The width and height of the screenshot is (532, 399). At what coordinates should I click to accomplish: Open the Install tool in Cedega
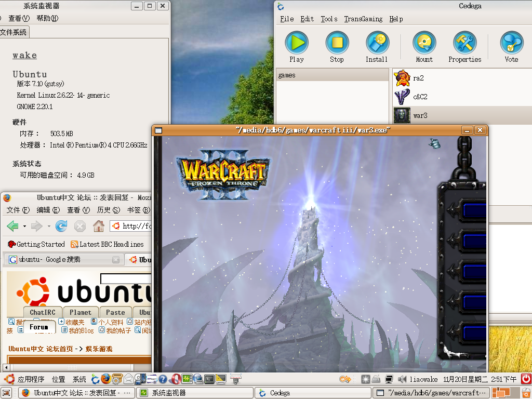377,47
